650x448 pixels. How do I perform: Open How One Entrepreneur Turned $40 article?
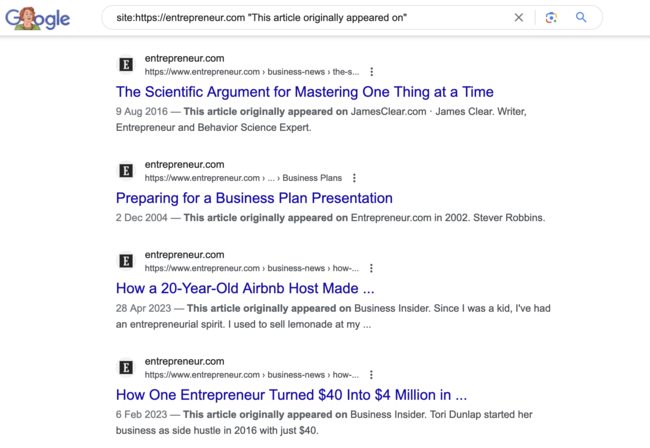[291, 395]
